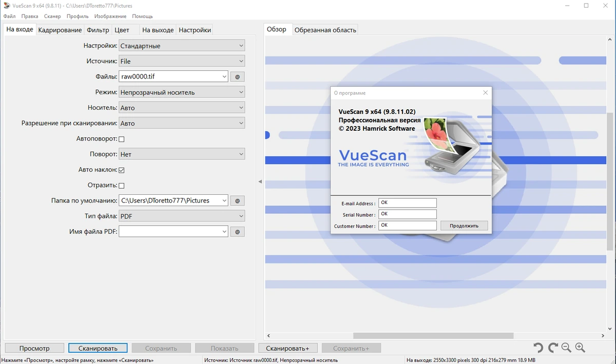616x364 pixels.
Task: Uncheck the Авто наклон checkbox
Action: (x=122, y=170)
